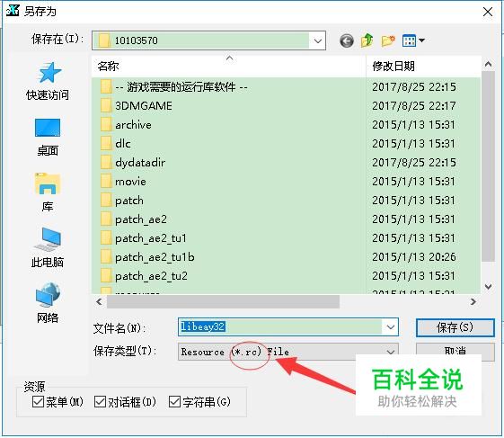Click the vertical scrollbar up arrow

[488, 65]
